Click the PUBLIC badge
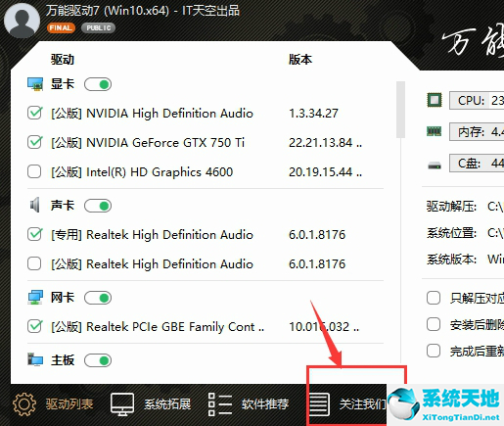The image size is (504, 426). [99, 27]
